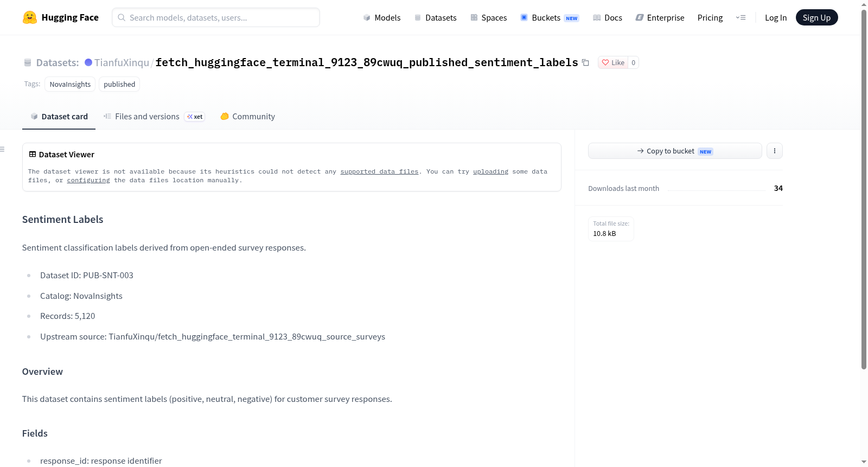Screen dimensions: 868x467
Task: Click the Dataset Viewer table icon
Action: tap(33, 155)
